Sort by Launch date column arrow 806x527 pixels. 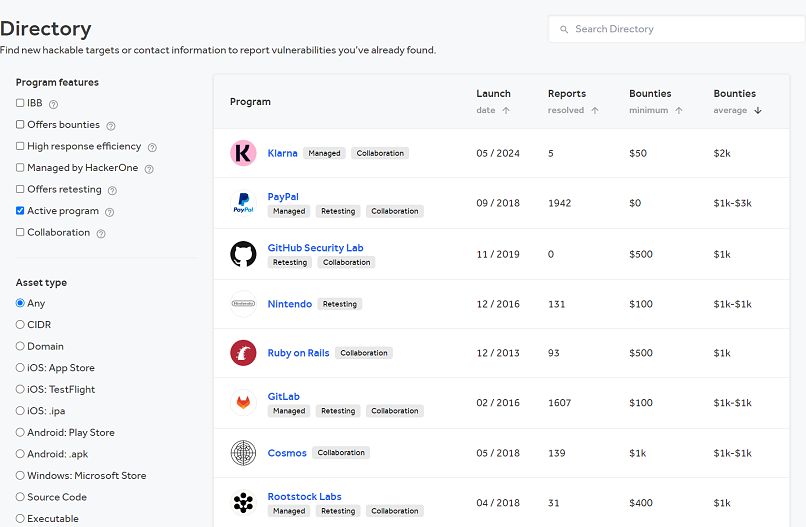pos(506,111)
